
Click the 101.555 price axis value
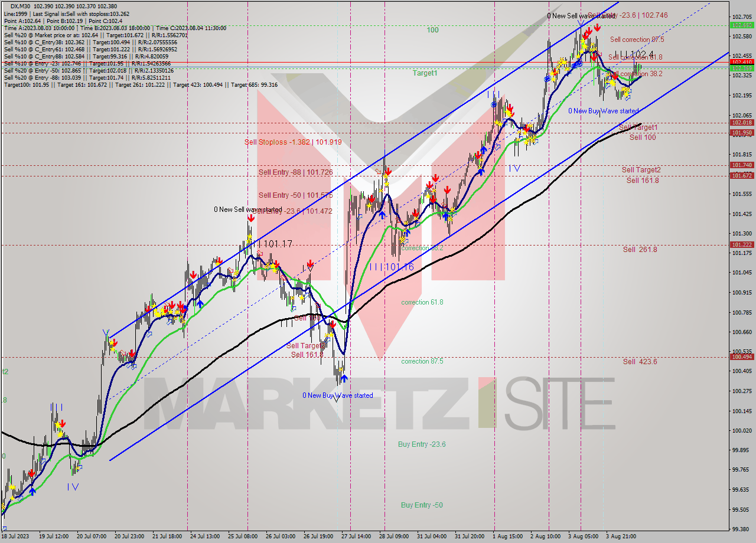(x=742, y=194)
